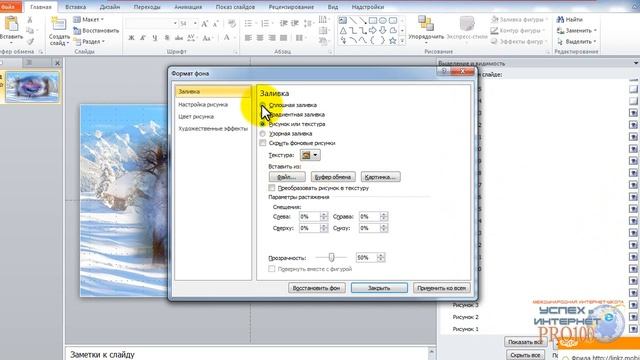Open the font name combo box
Viewport: 640px width, 360px height.
click(x=151, y=24)
